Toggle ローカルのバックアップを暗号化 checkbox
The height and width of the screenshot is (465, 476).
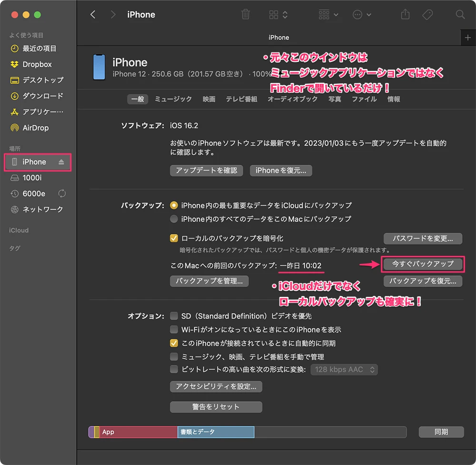pos(174,238)
